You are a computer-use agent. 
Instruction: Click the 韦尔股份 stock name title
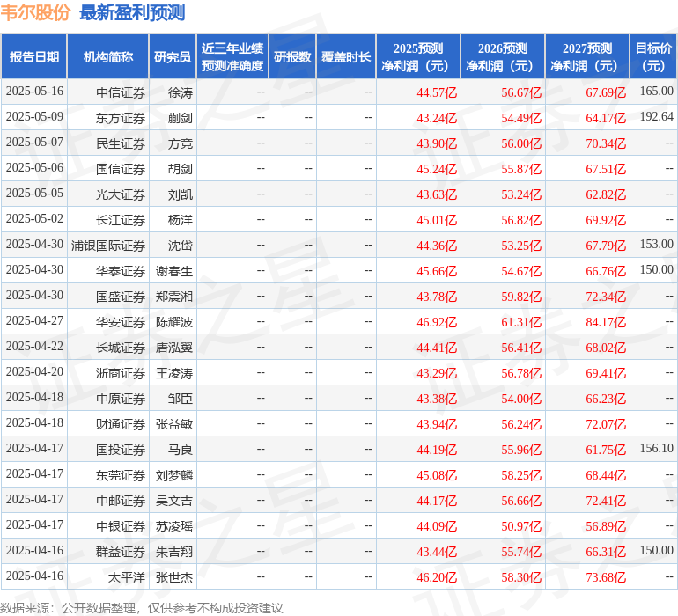[35, 13]
